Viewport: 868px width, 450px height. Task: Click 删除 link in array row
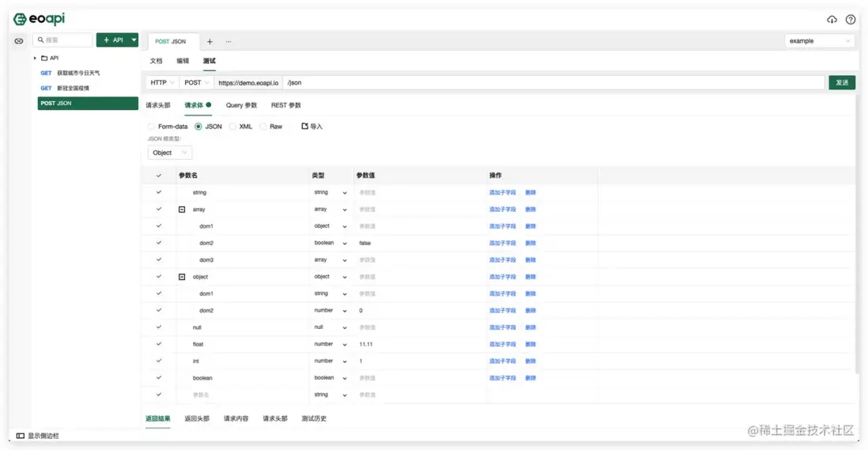tap(530, 210)
